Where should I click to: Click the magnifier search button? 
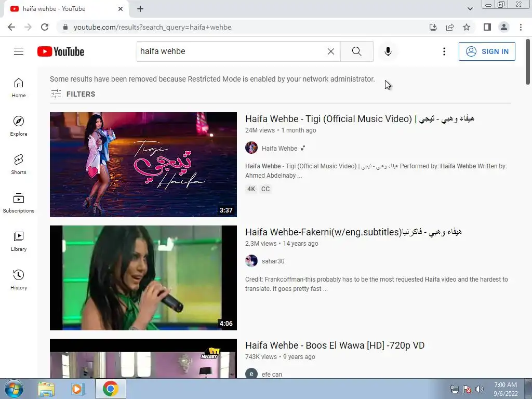coord(356,51)
